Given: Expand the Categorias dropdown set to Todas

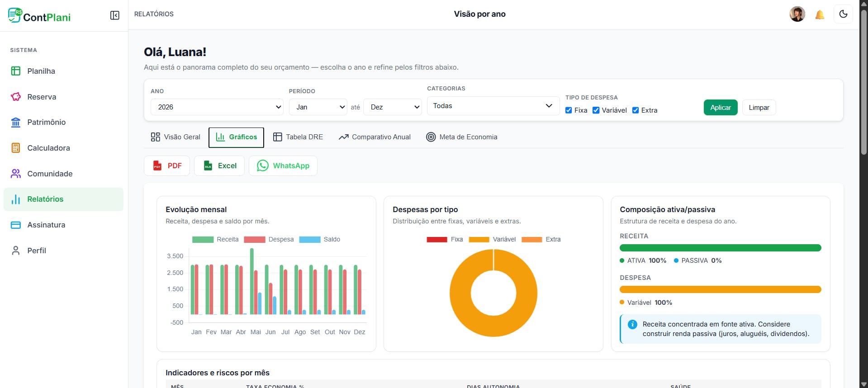Looking at the screenshot, I should click(x=493, y=106).
